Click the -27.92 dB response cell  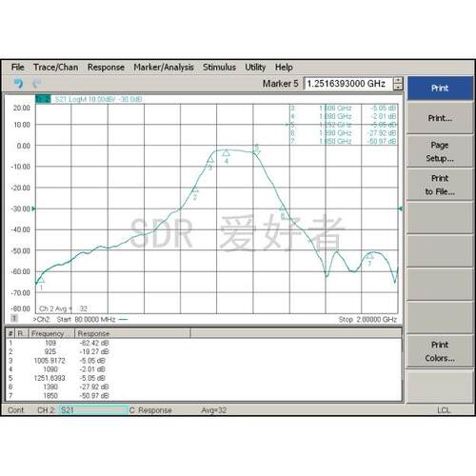(94, 387)
